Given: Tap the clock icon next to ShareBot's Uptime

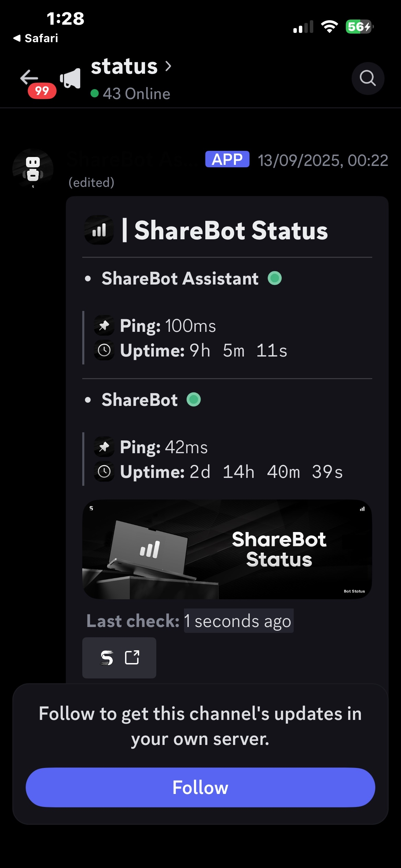Looking at the screenshot, I should pos(105,471).
